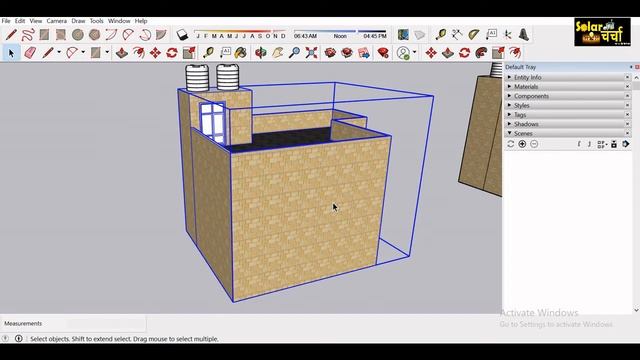Select the Protractor tool
640x360 pixels.
point(473,35)
